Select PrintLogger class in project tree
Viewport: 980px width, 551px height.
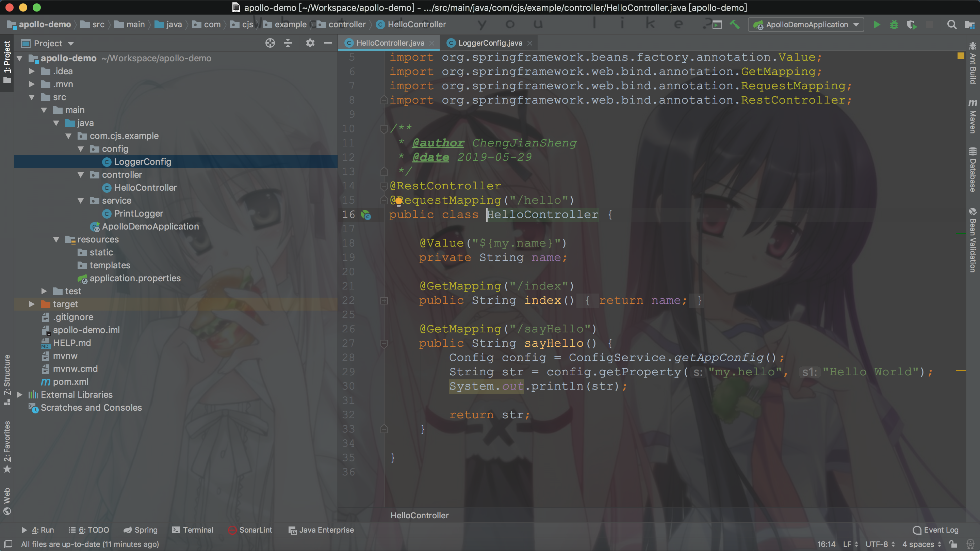138,214
